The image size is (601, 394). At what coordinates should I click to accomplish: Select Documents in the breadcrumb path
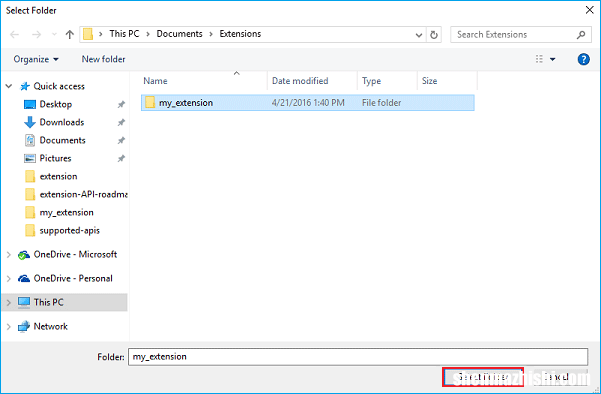179,34
